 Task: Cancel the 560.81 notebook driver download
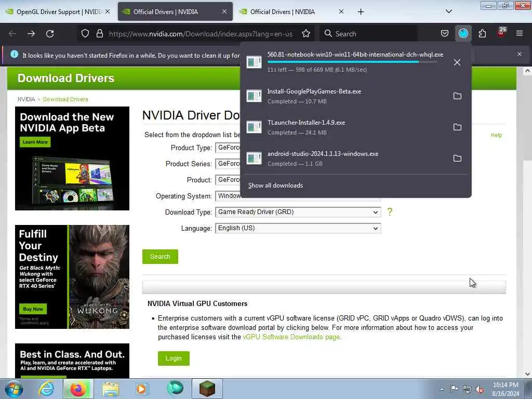click(x=457, y=62)
